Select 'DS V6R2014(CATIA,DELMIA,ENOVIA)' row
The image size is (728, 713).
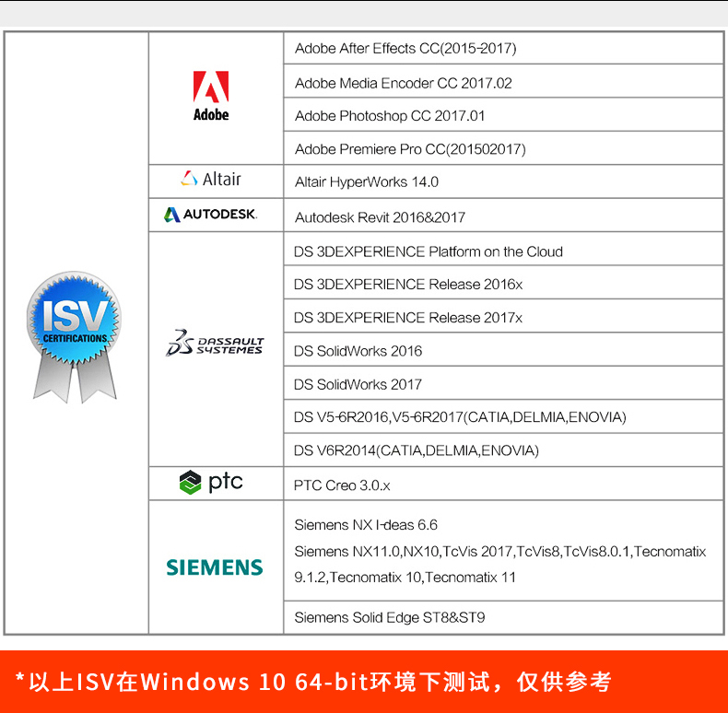[x=504, y=450]
